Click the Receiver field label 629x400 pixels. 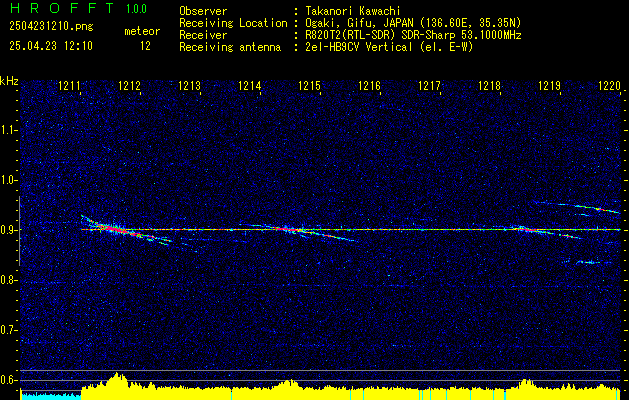point(203,35)
